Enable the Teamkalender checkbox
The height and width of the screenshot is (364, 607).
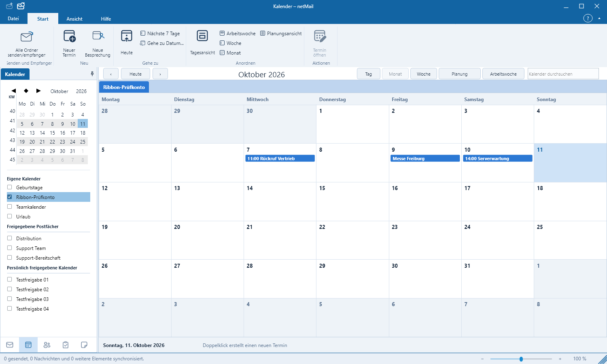point(10,207)
